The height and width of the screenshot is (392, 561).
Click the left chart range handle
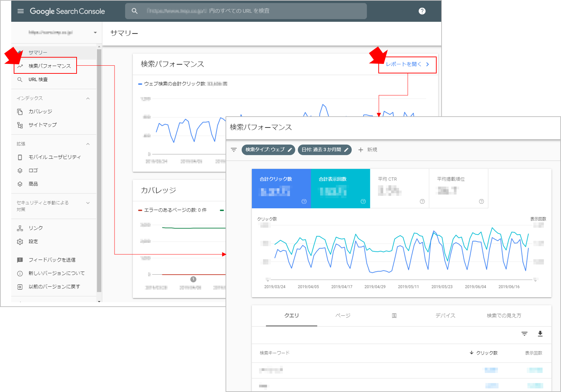click(x=268, y=280)
